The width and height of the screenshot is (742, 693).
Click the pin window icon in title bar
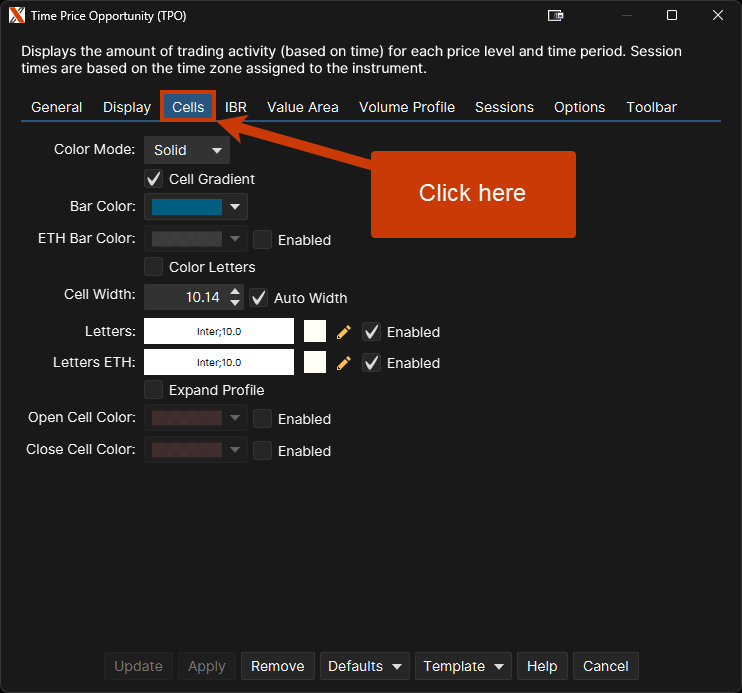coord(556,16)
